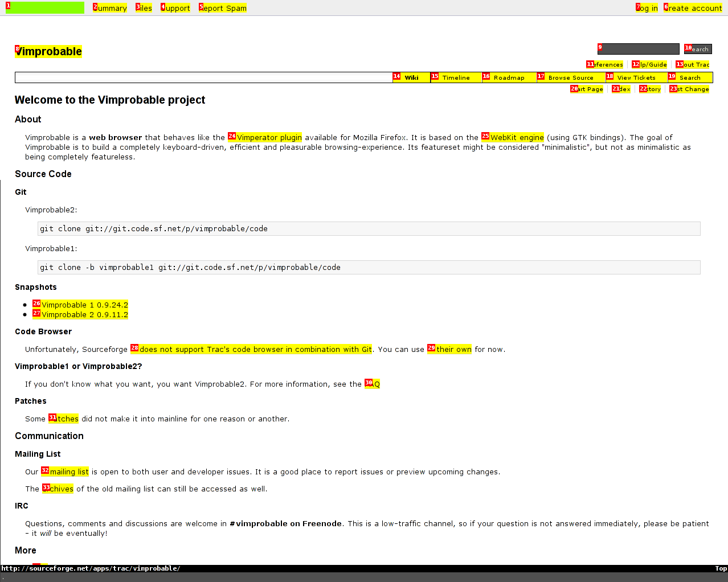Image resolution: width=728 pixels, height=582 pixels.
Task: Open the Help/Guide page
Action: pos(651,64)
